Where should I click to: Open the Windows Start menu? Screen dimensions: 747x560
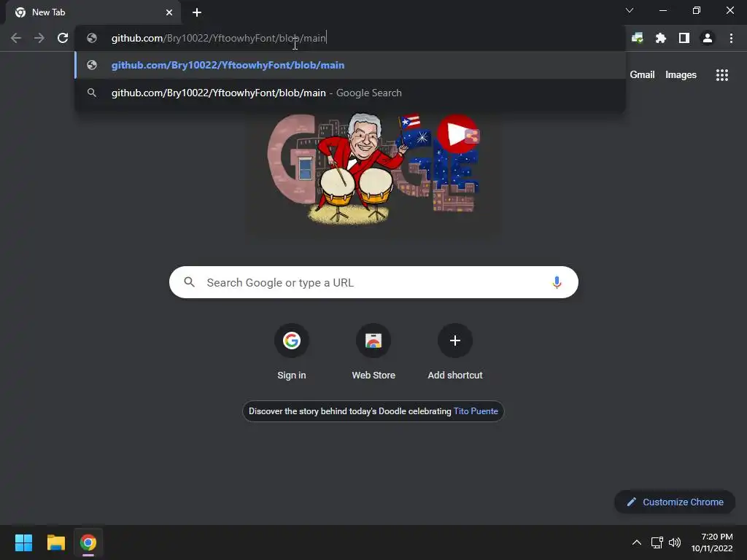(x=23, y=542)
